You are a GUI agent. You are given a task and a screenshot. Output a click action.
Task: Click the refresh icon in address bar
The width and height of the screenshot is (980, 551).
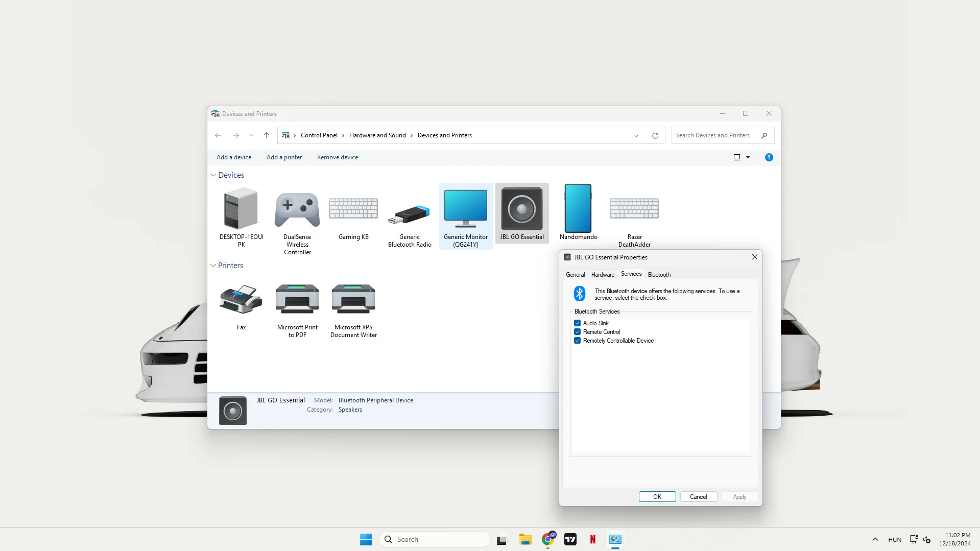coord(655,136)
